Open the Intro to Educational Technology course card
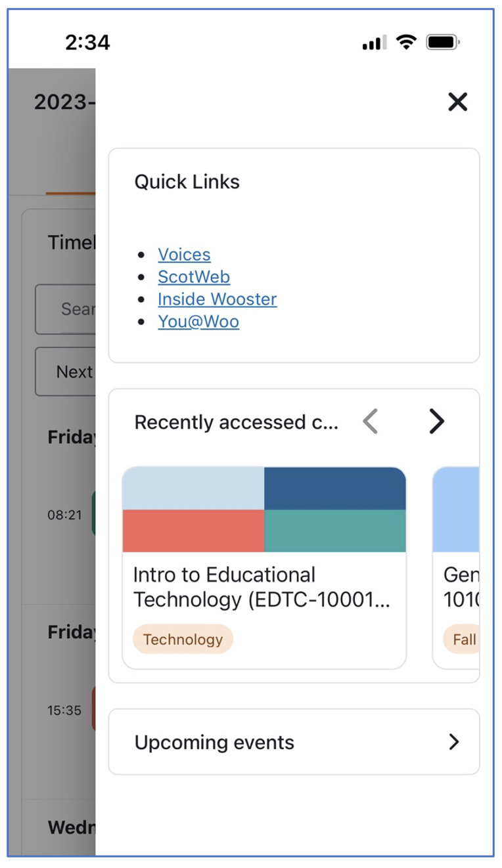 coord(263,565)
